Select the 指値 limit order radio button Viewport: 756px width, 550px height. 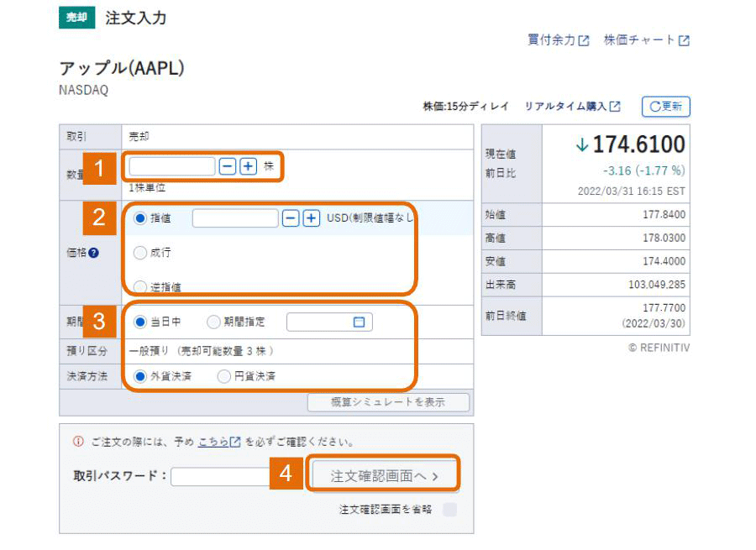point(139,218)
